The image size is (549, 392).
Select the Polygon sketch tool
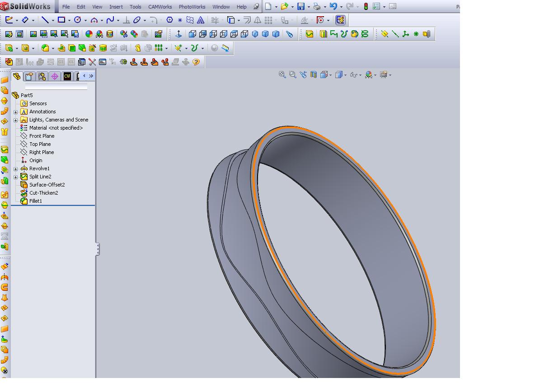[x=169, y=20]
